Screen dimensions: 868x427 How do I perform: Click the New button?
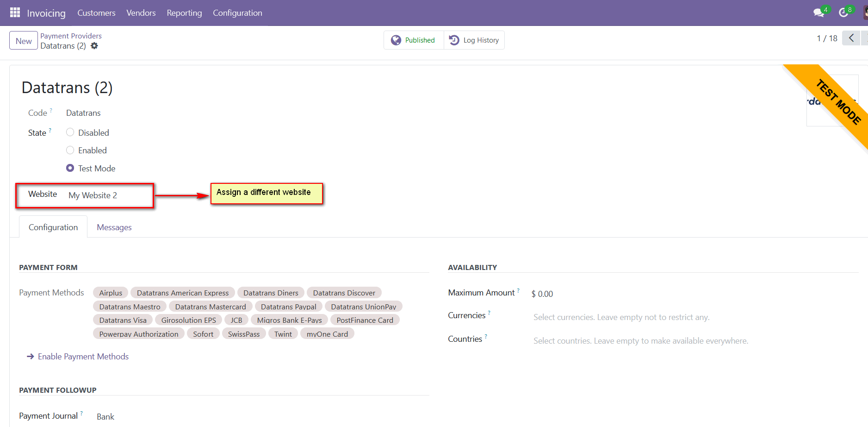tap(23, 40)
